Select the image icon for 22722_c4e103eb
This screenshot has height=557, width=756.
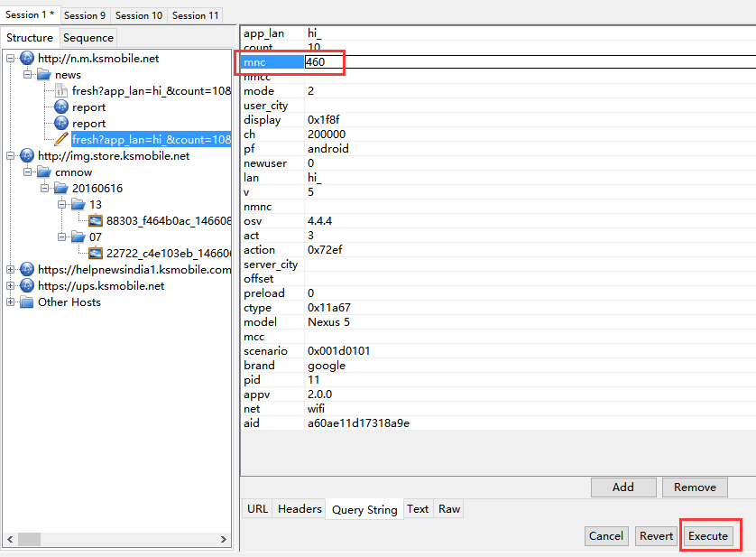click(x=96, y=254)
